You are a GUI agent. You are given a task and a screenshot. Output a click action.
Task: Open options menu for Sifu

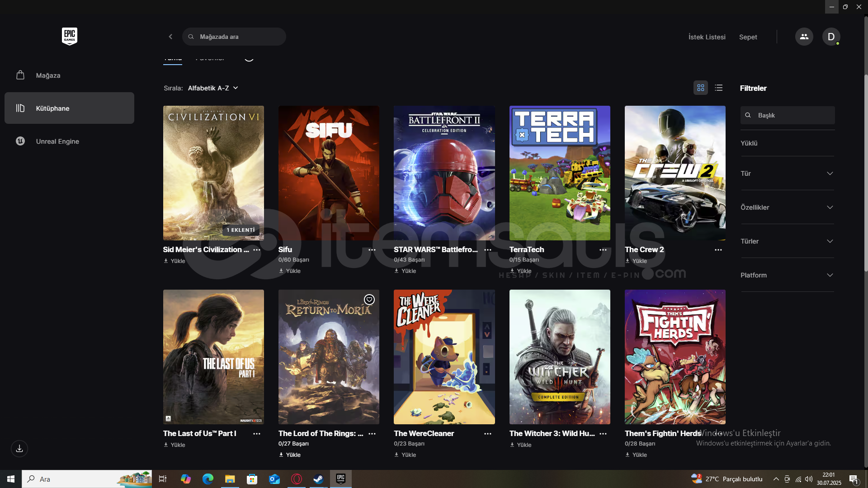pos(372,250)
